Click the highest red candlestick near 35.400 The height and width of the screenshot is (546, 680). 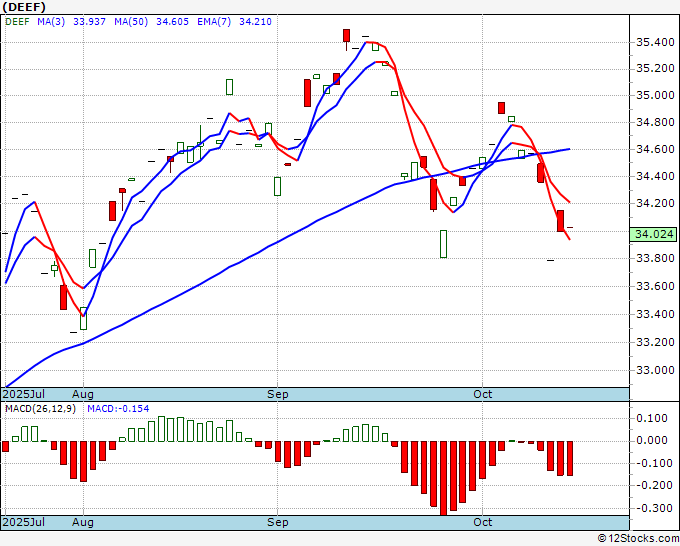coord(347,36)
